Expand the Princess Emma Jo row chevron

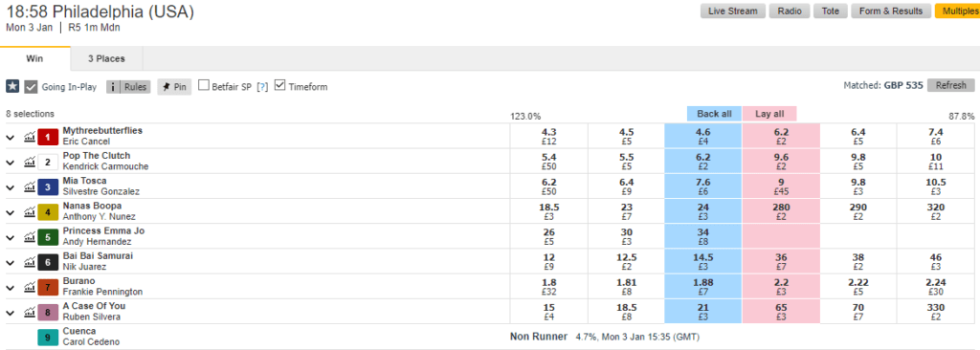(x=10, y=237)
